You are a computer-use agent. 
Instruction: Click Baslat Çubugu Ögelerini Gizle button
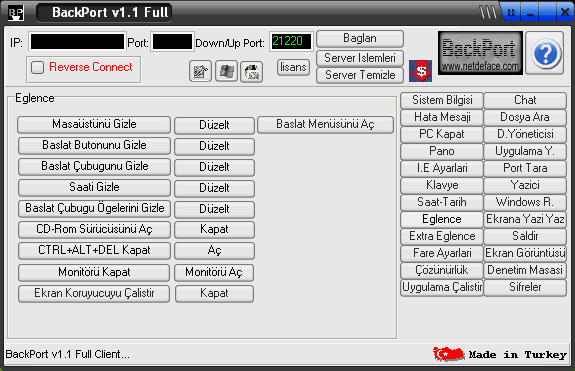pos(94,208)
